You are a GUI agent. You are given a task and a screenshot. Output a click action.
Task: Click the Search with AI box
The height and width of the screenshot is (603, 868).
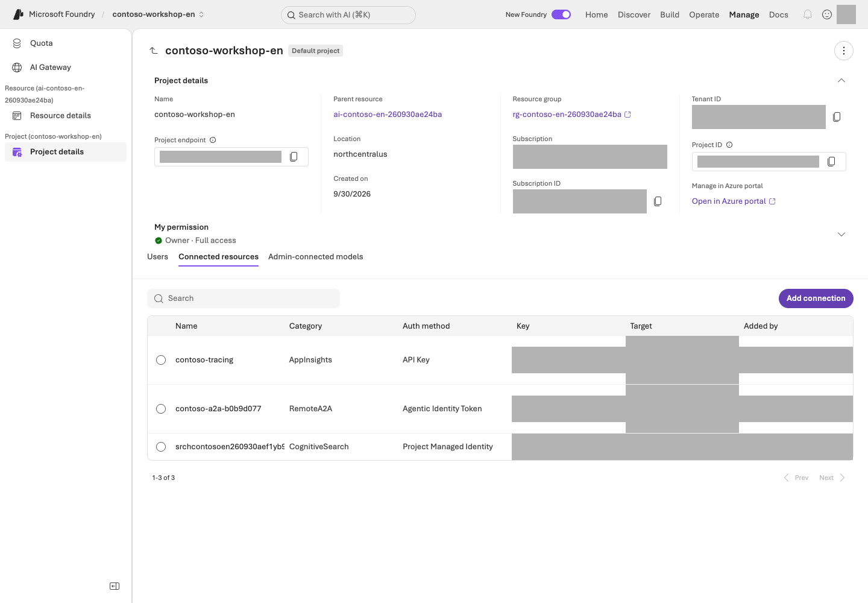pyautogui.click(x=348, y=15)
